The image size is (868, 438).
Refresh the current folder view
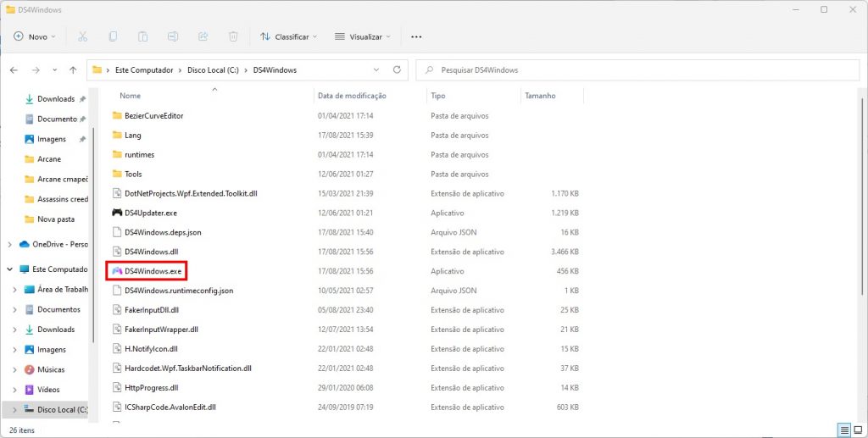point(397,70)
